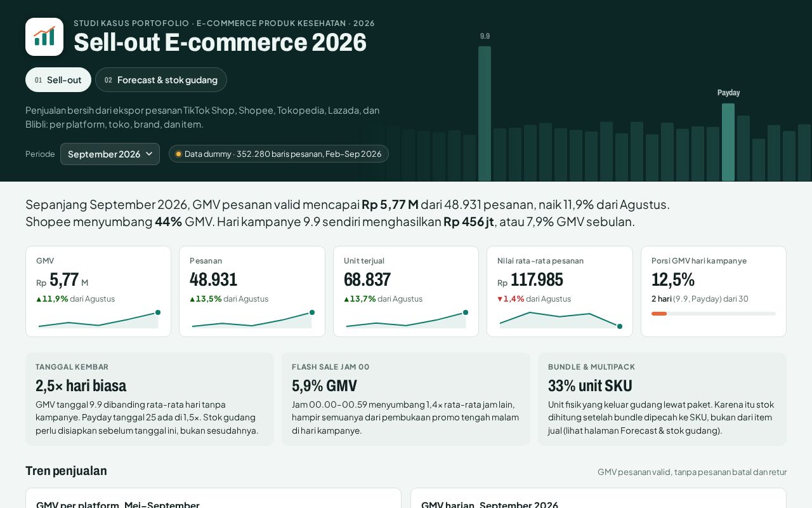The width and height of the screenshot is (812, 508).
Task: Select the Payday bar in header chart
Action: (x=728, y=142)
